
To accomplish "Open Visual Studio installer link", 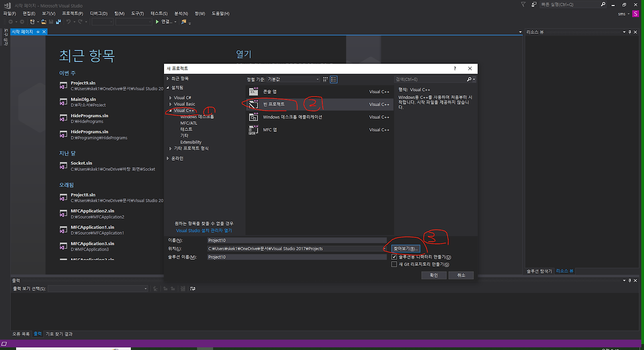I will click(x=204, y=231).
